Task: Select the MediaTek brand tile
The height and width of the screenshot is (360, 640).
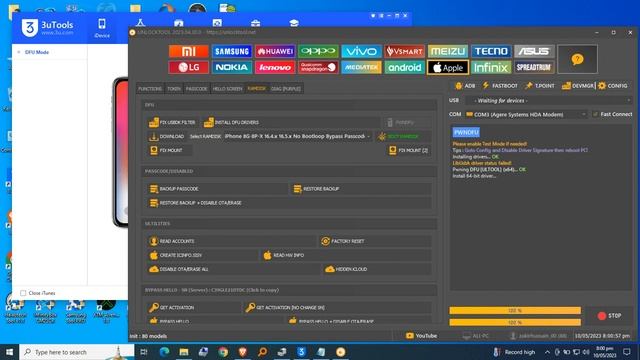Action: point(361,67)
